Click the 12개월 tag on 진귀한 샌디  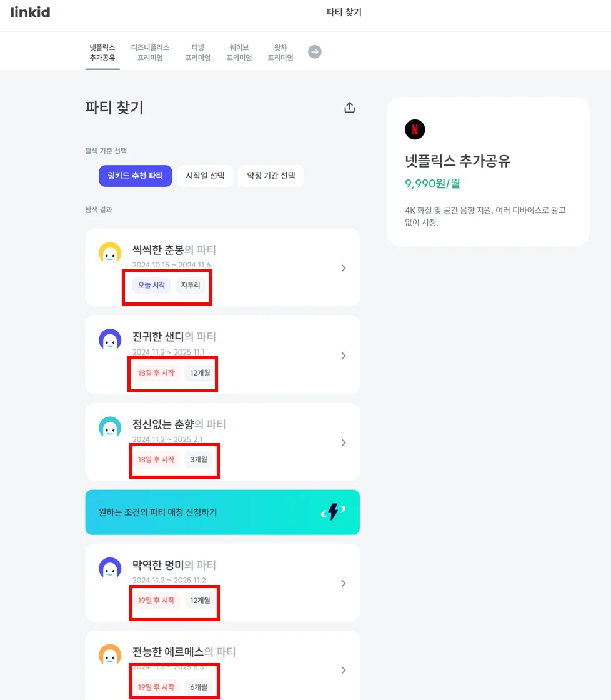click(201, 373)
